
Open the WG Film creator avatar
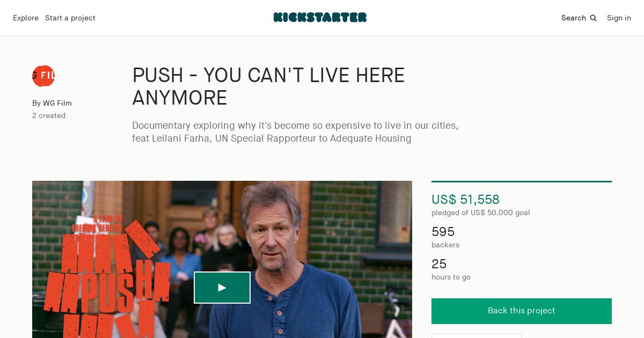tap(43, 76)
